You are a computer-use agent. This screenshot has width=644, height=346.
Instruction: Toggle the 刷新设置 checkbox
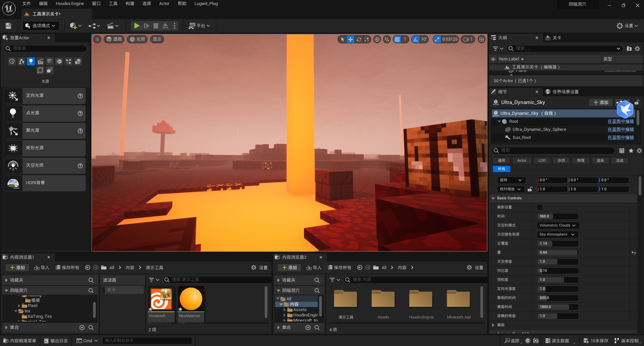coord(540,207)
